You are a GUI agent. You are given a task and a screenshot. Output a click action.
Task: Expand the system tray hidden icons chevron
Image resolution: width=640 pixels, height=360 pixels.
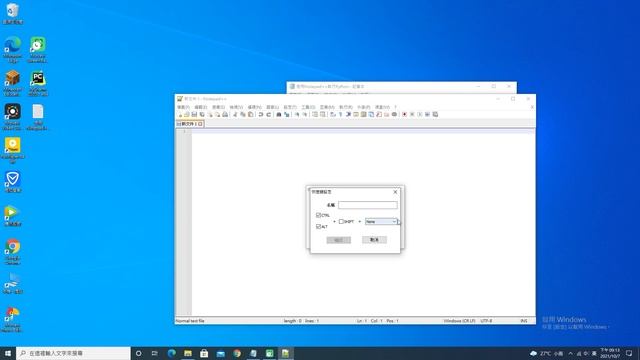click(570, 353)
